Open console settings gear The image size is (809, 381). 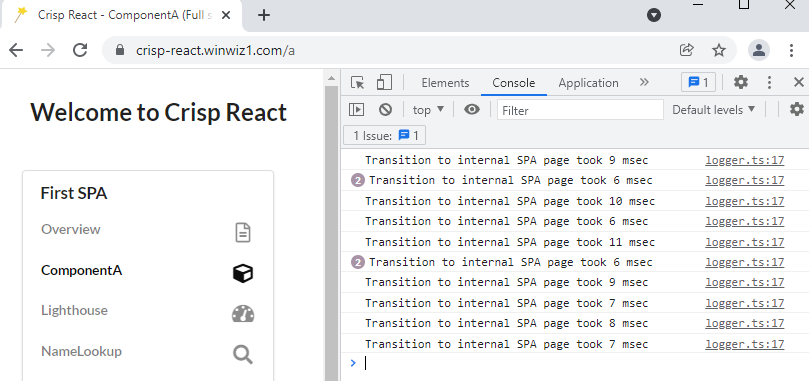[x=797, y=109]
